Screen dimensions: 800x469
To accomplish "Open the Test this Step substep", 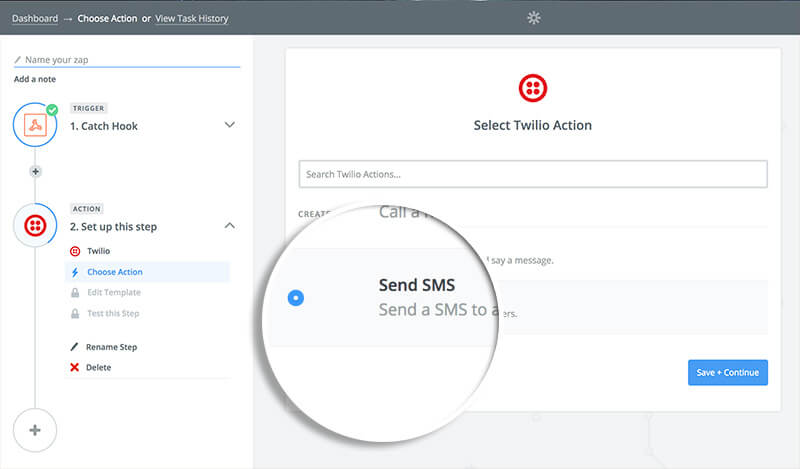I will point(113,313).
